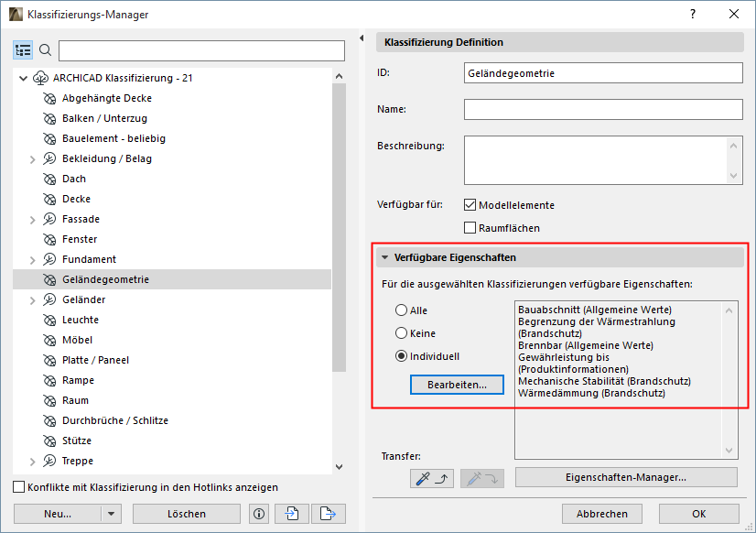The width and height of the screenshot is (756, 533).
Task: Click the branch icon beside Geländer
Action: coord(49,299)
